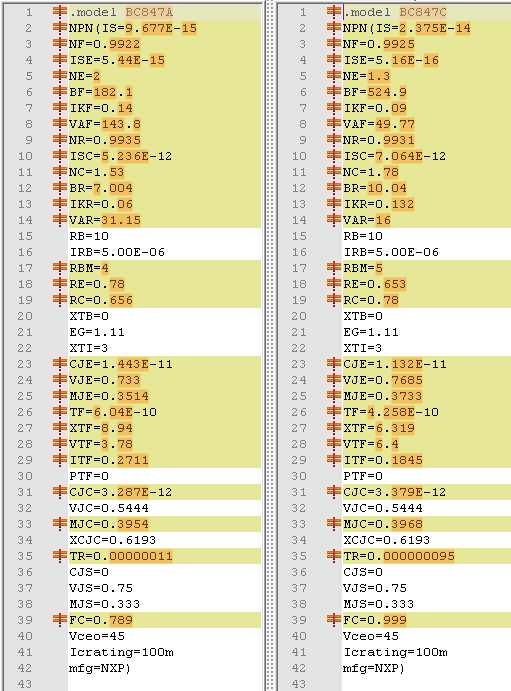The height and width of the screenshot is (691, 511).
Task: Click IRB=5.00E-06 in the left pane
Action: coord(117,252)
